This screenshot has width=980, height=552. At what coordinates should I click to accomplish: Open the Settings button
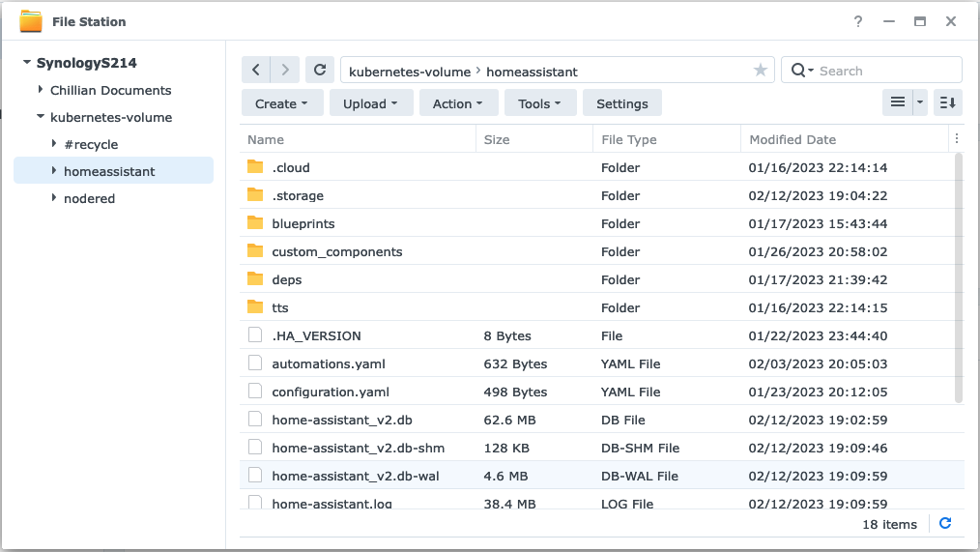621,103
